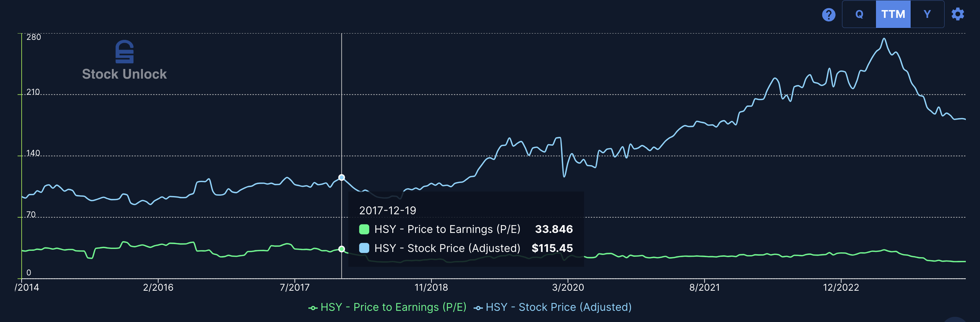Click the $115.45 stock price value
Image resolution: width=980 pixels, height=322 pixels.
(552, 248)
